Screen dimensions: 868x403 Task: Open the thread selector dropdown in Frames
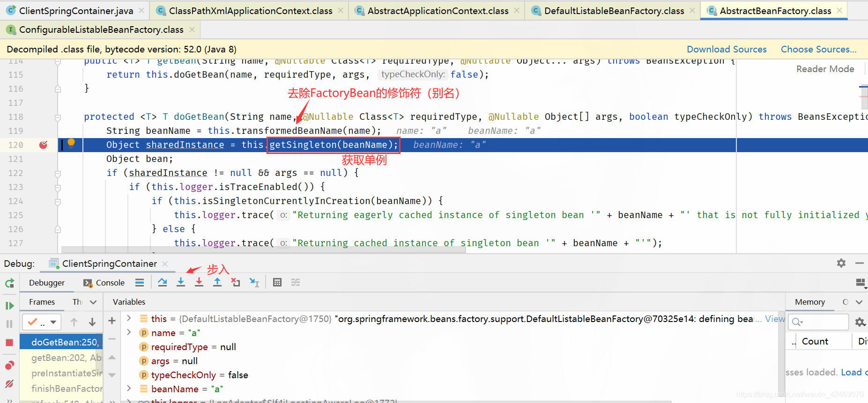42,322
